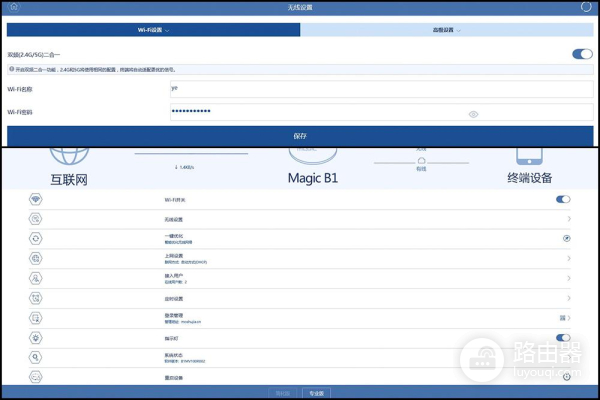Click the indicator light bulb icon

coord(36,338)
